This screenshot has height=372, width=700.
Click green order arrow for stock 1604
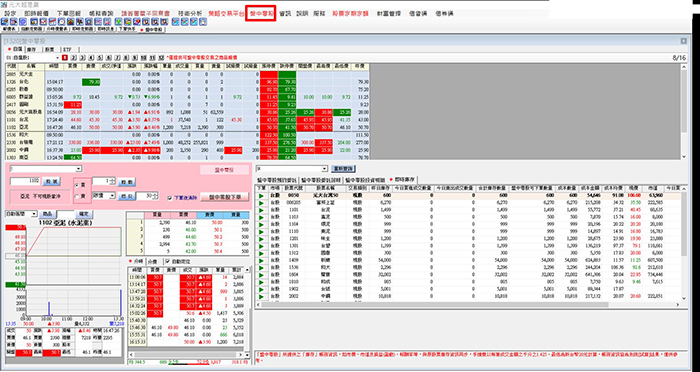261,275
